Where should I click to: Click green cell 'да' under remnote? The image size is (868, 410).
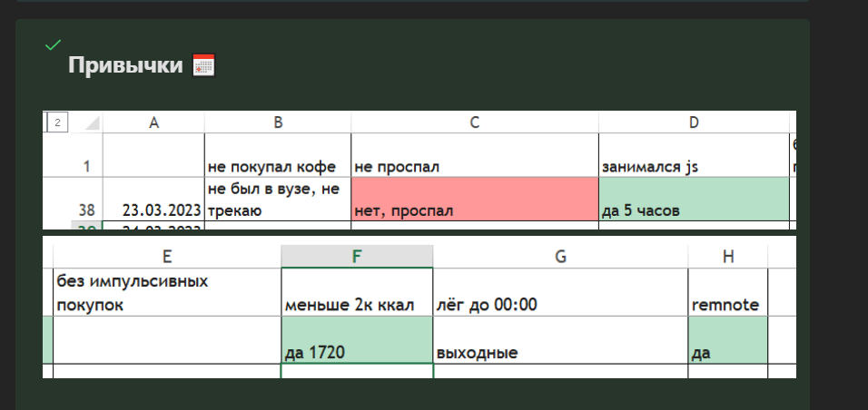coord(728,340)
